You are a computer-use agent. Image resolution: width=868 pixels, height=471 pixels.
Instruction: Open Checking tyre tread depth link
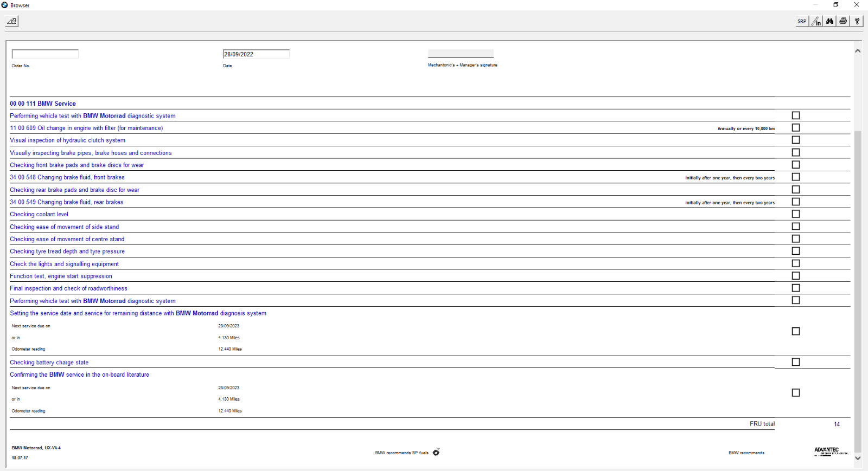coord(67,251)
